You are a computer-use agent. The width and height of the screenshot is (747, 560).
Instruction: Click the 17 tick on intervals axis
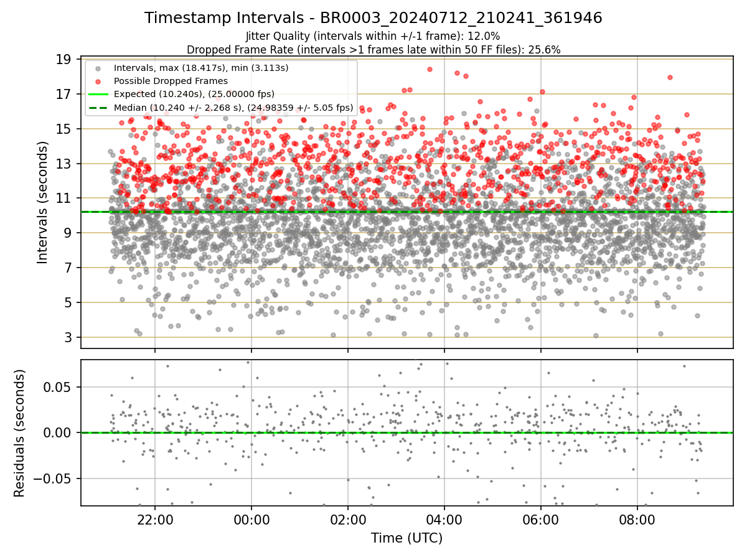click(x=63, y=95)
